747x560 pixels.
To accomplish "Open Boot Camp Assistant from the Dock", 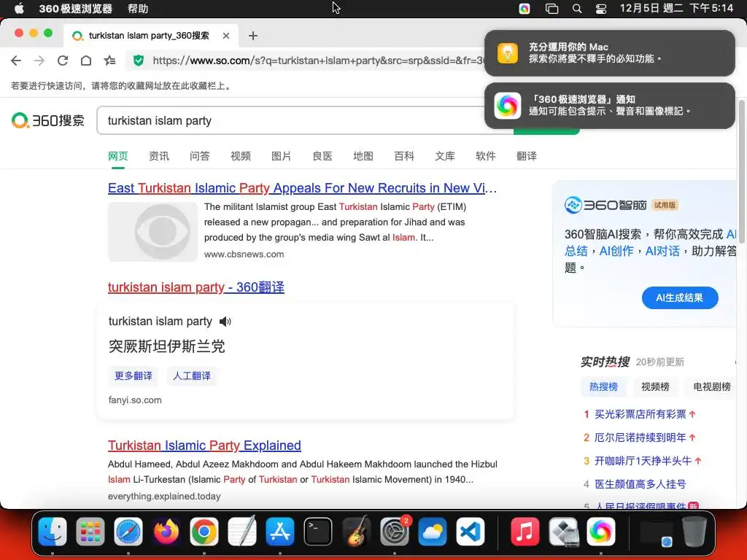I will coord(562,532).
